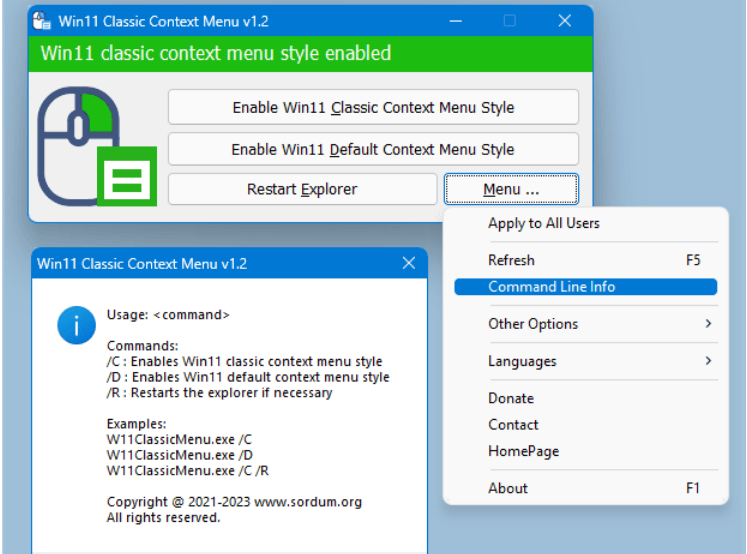747x554 pixels.
Task: Click the app icon in the title bar
Action: [x=43, y=21]
